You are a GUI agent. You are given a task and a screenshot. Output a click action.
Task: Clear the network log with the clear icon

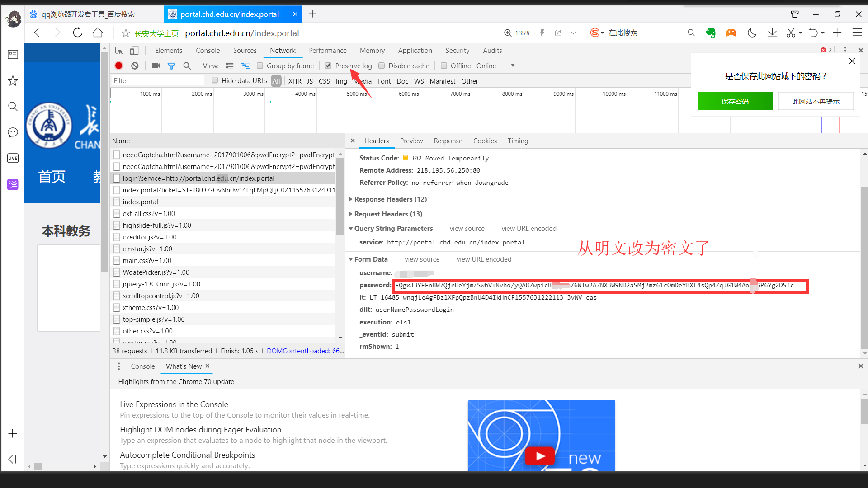tap(135, 66)
